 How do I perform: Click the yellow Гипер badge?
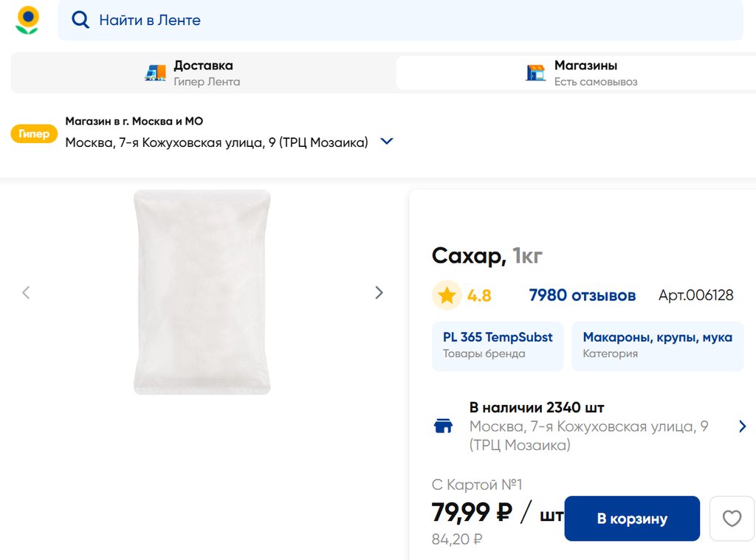[x=34, y=134]
